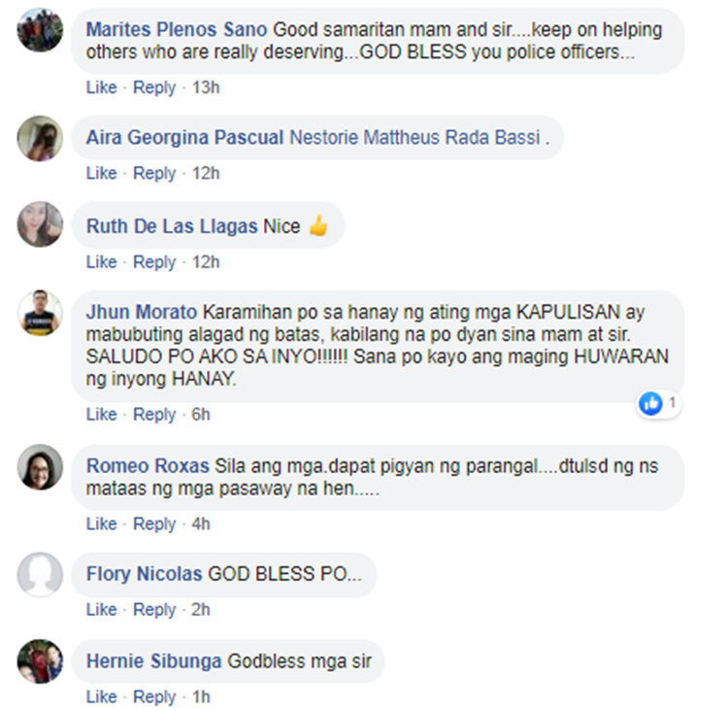Image resolution: width=728 pixels, height=711 pixels.
Task: Open Jhun Morato name link
Action: point(142,313)
